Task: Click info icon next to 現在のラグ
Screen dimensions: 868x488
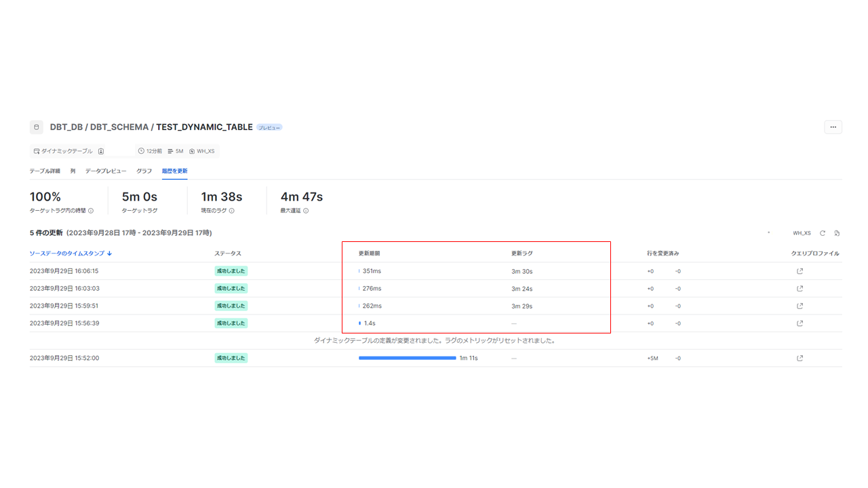Action: 231,211
